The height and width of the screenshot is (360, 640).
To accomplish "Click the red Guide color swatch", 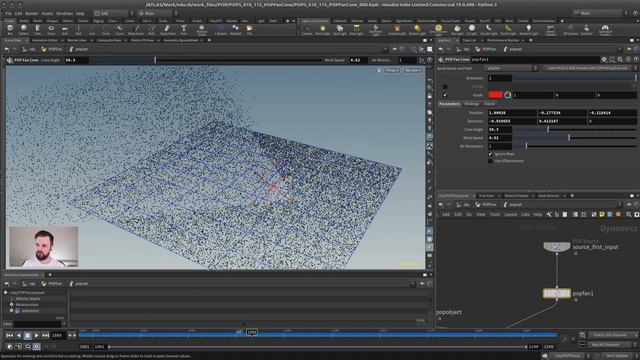I will tap(495, 95).
